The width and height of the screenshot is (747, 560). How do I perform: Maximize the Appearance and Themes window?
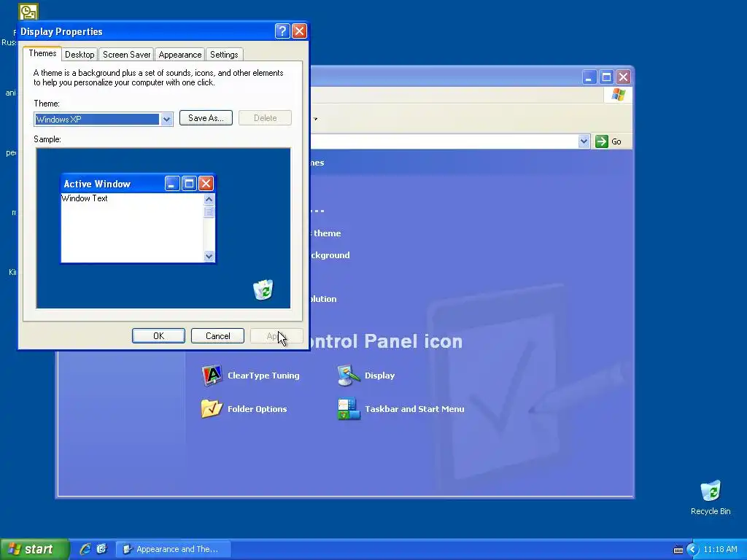click(x=606, y=77)
